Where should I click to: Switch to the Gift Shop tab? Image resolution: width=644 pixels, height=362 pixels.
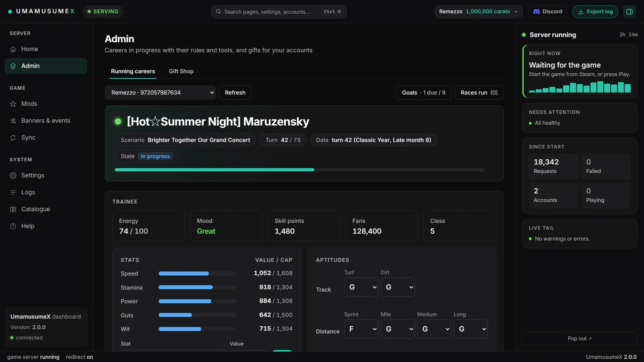tap(181, 71)
